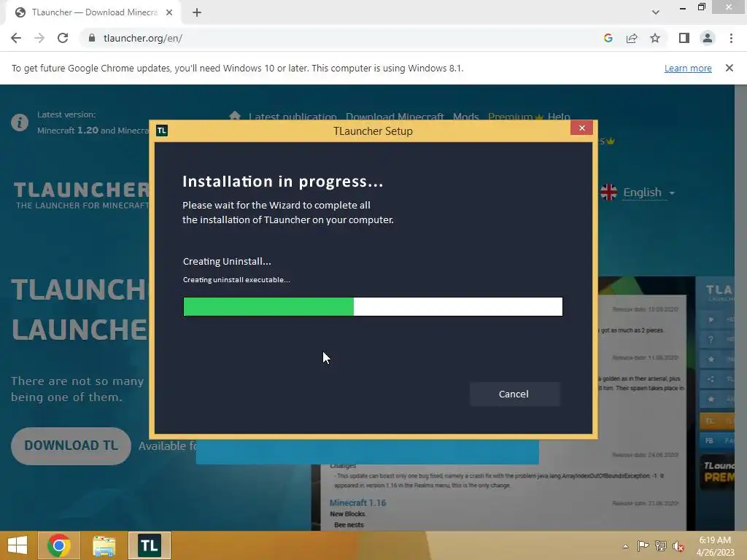Reload the tlauncher.org page
This screenshot has height=560, width=747.
[63, 38]
